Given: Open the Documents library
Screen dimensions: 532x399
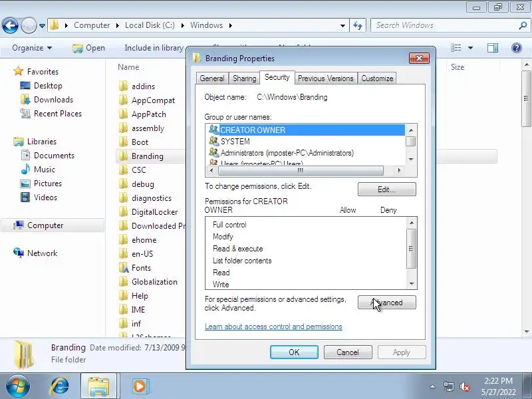Looking at the screenshot, I should [47, 156].
